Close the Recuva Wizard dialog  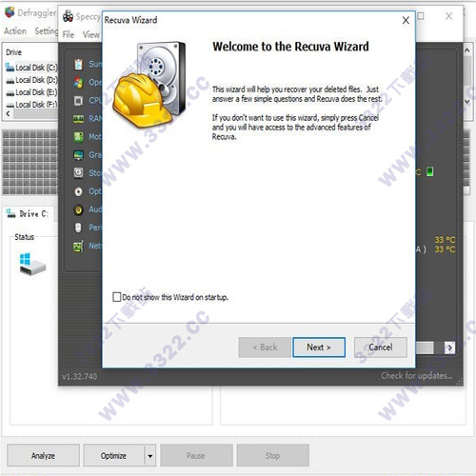[x=406, y=20]
